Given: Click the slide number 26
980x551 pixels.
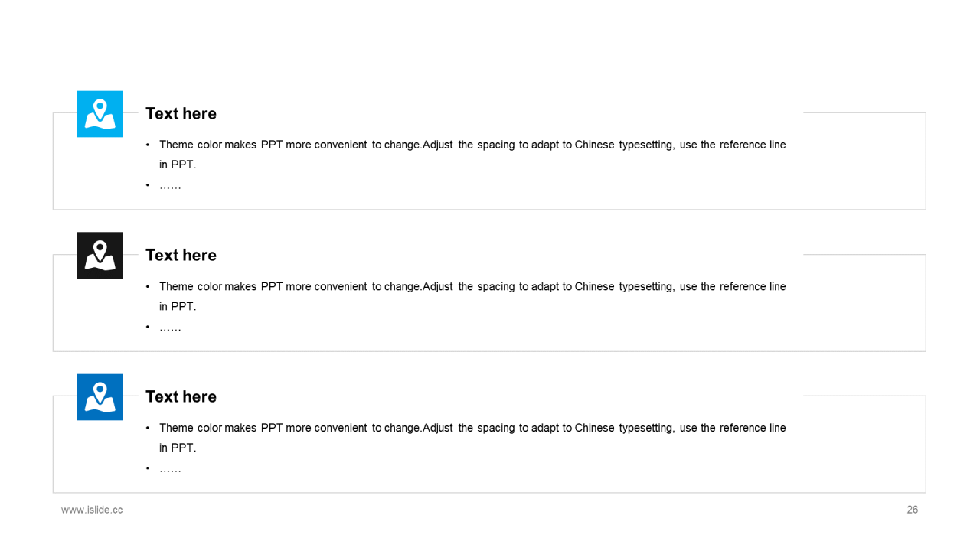Looking at the screenshot, I should point(912,510).
